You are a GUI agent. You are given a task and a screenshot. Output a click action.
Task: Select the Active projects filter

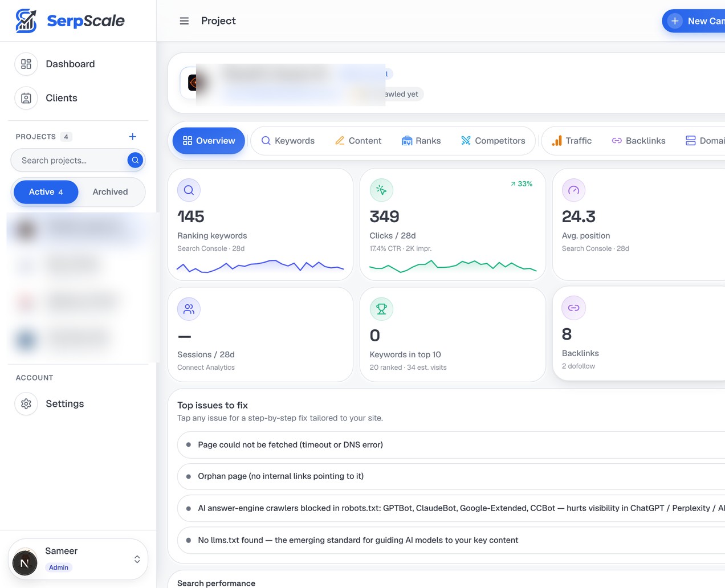[x=46, y=192]
